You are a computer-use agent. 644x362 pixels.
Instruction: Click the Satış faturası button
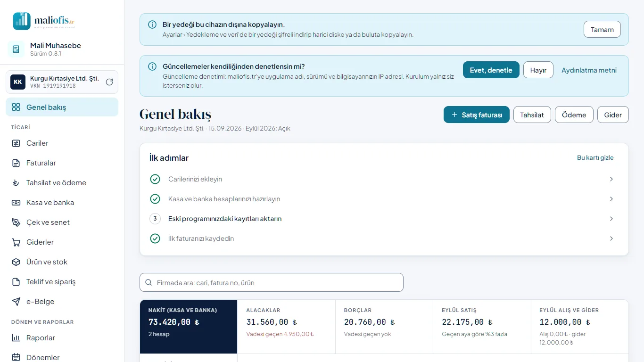pos(477,115)
